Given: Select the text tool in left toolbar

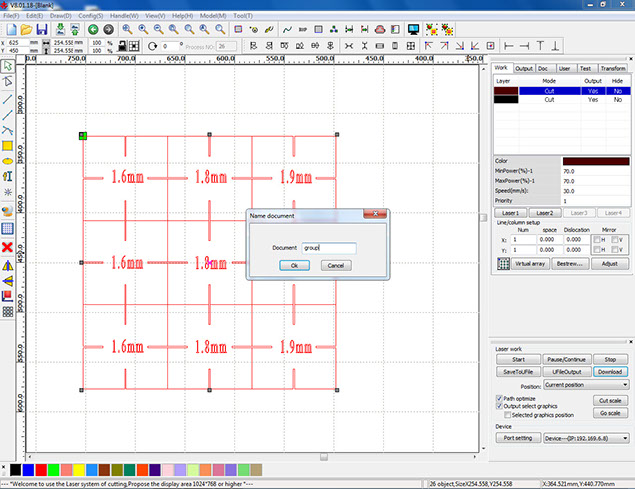Looking at the screenshot, I should pyautogui.click(x=7, y=176).
